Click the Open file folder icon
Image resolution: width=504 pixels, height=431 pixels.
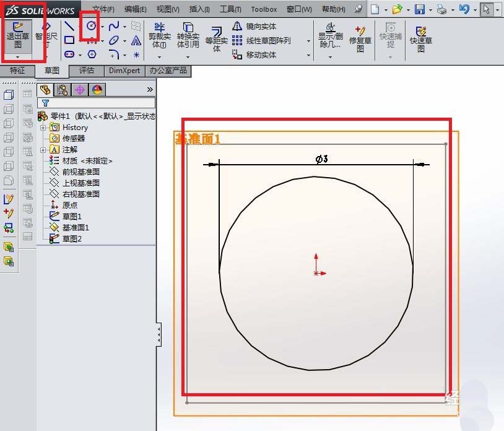(398, 9)
